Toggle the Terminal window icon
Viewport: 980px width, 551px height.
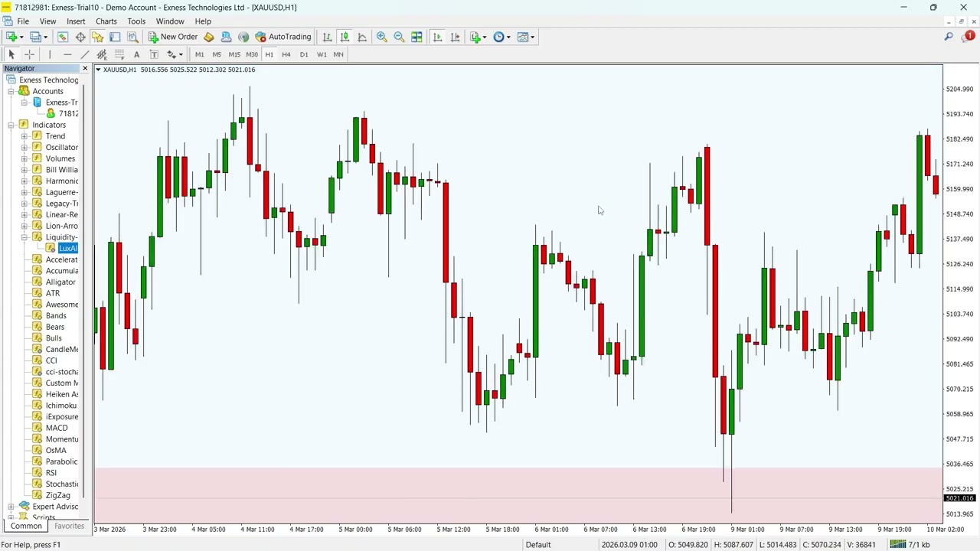coord(115,37)
